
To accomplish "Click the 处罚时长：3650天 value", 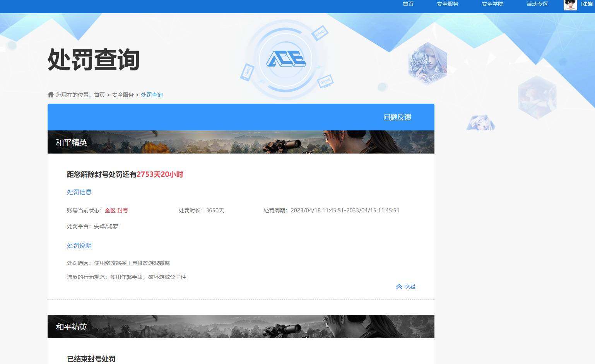I will [x=202, y=210].
